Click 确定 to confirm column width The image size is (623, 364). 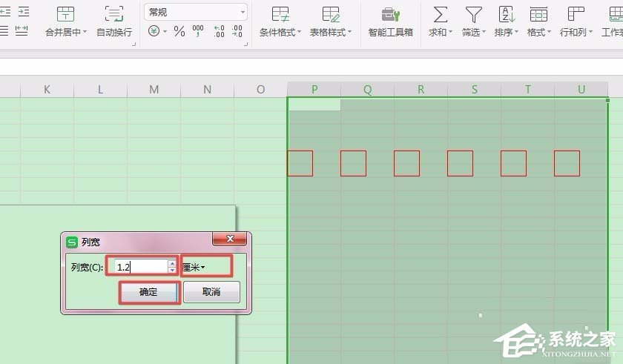149,292
